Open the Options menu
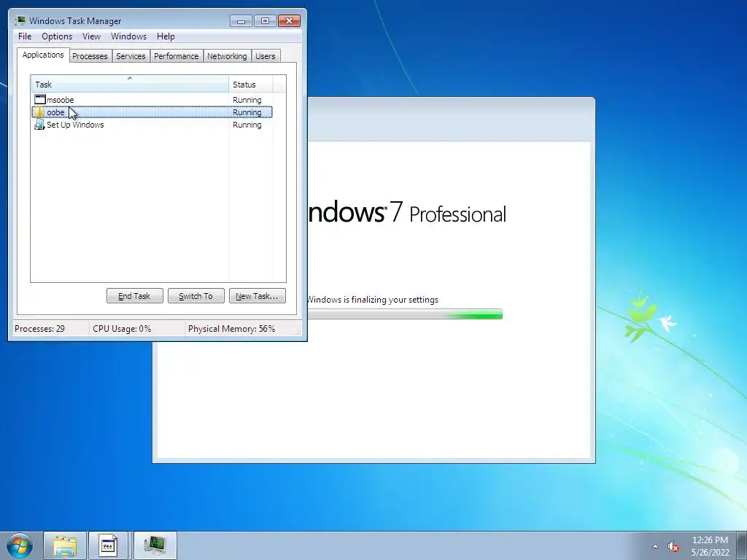The height and width of the screenshot is (560, 747). pyautogui.click(x=57, y=36)
